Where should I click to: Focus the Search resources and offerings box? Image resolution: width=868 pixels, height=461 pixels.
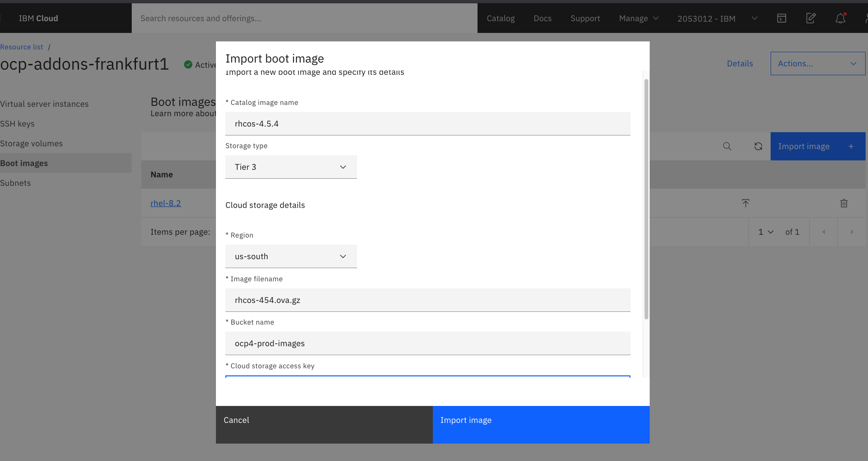(x=304, y=18)
